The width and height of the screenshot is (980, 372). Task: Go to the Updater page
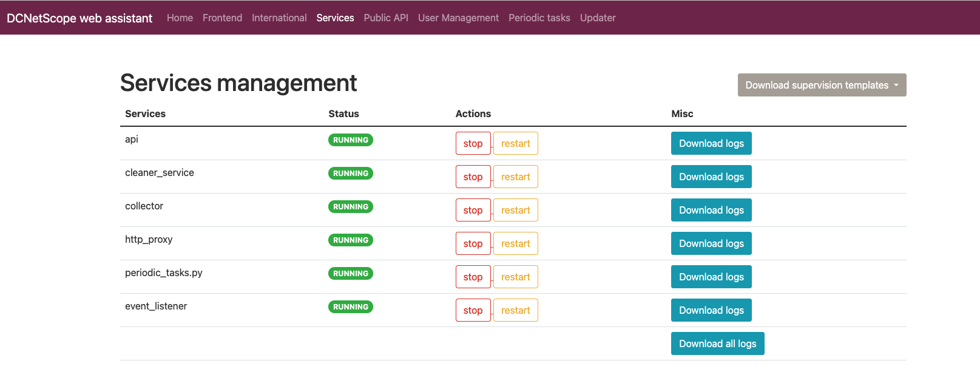point(598,18)
